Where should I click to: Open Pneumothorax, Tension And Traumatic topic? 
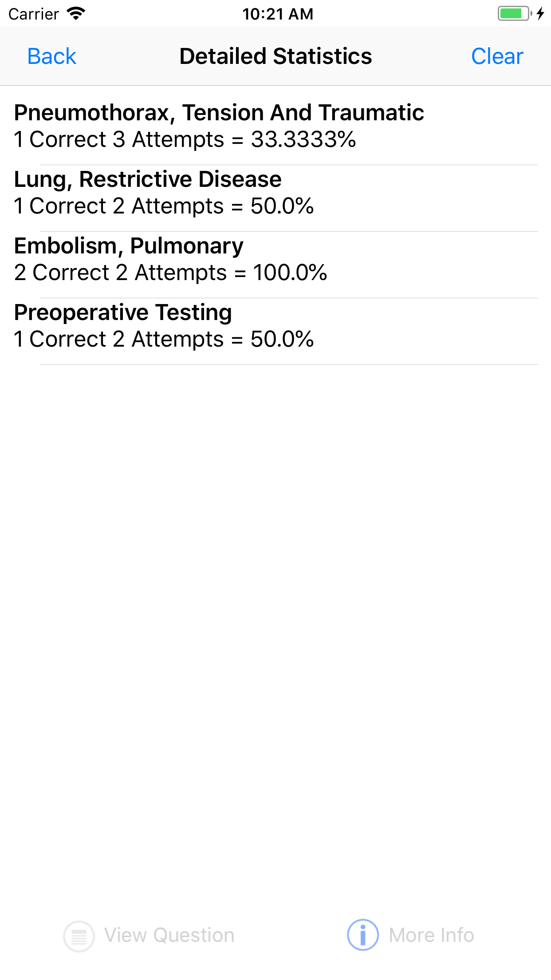coord(219,113)
